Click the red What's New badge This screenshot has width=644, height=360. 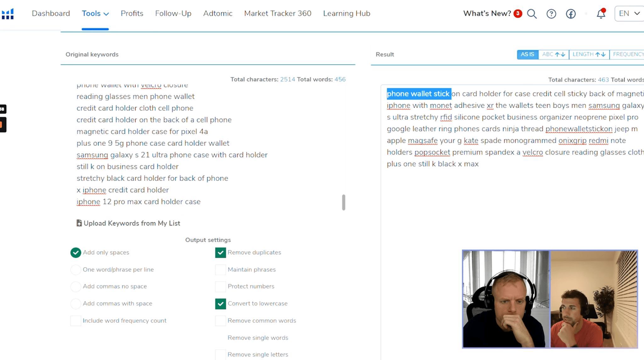coord(518,14)
